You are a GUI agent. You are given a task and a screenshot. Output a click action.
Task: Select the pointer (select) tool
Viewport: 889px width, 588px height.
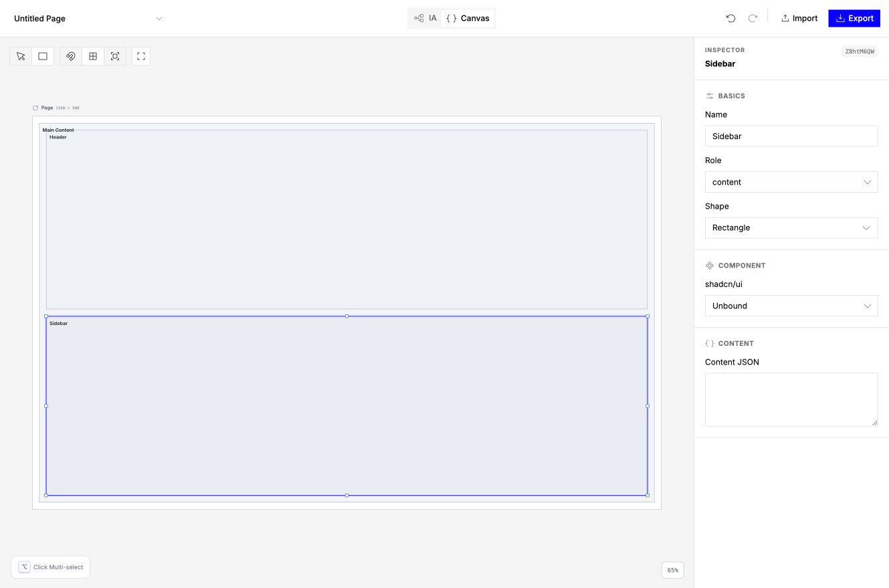coord(21,56)
